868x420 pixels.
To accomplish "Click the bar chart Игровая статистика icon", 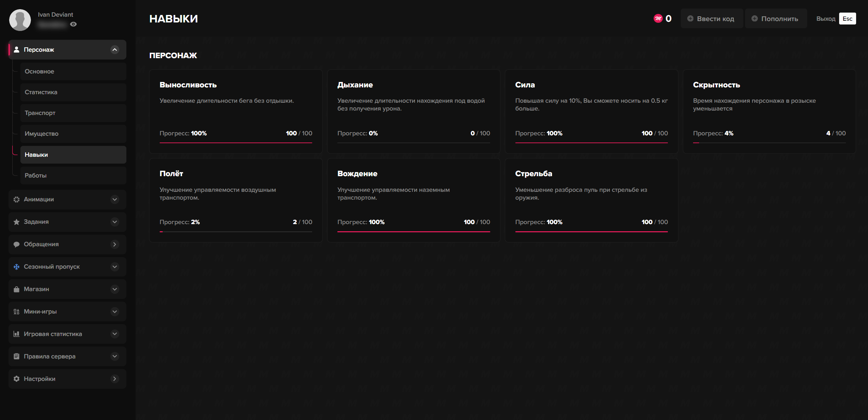I will pos(16,334).
